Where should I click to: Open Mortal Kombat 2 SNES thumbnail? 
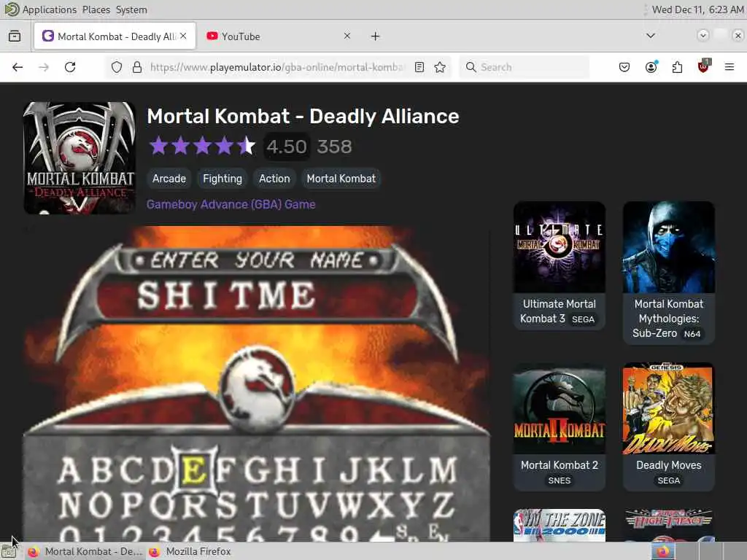[560, 408]
